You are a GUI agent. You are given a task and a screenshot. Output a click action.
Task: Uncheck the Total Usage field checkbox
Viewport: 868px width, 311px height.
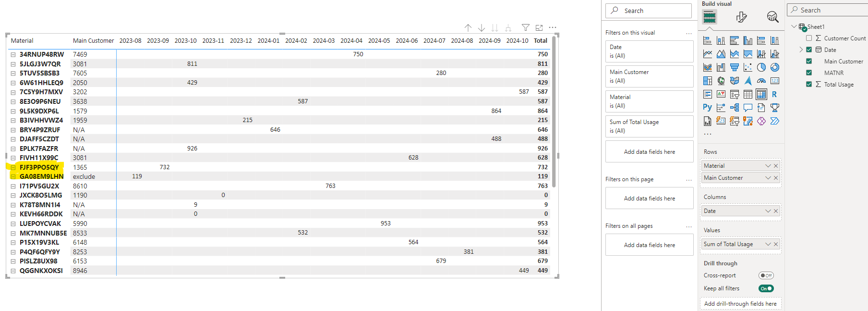pos(809,84)
